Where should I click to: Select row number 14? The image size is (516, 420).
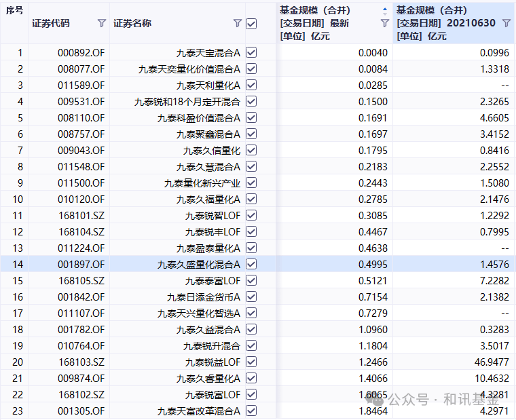point(18,265)
